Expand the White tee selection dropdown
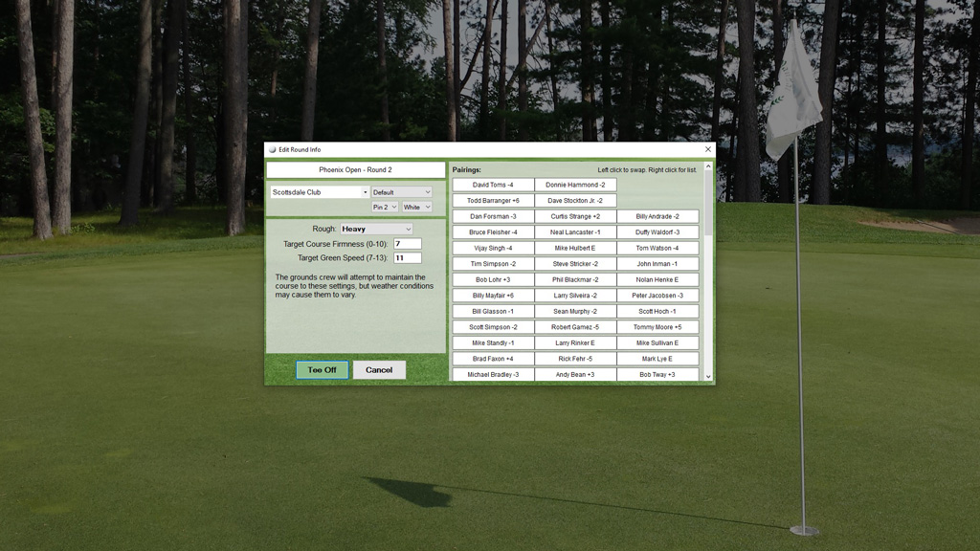 (416, 207)
